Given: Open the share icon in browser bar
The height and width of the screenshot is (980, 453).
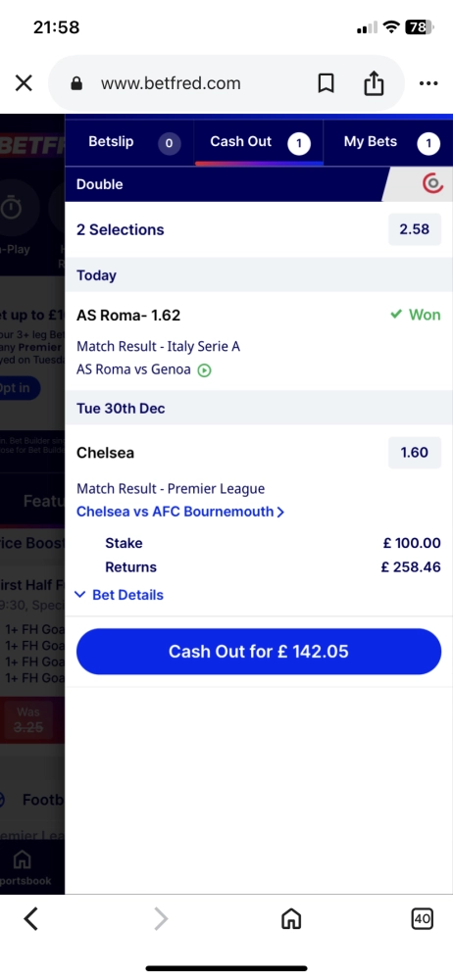Looking at the screenshot, I should click(374, 82).
